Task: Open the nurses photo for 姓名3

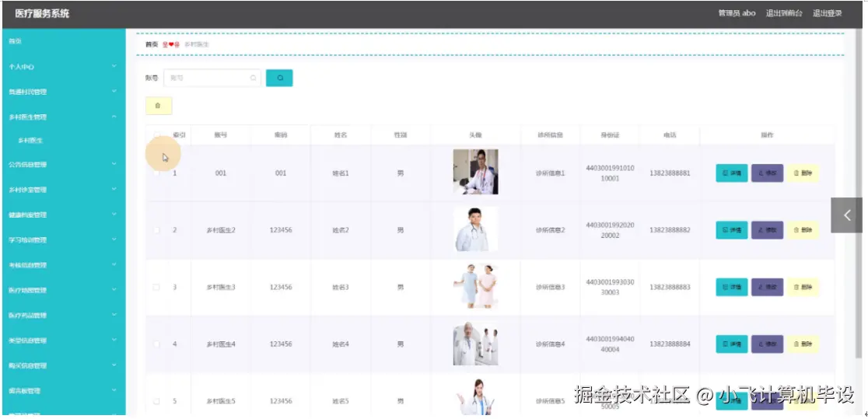Action: (475, 286)
